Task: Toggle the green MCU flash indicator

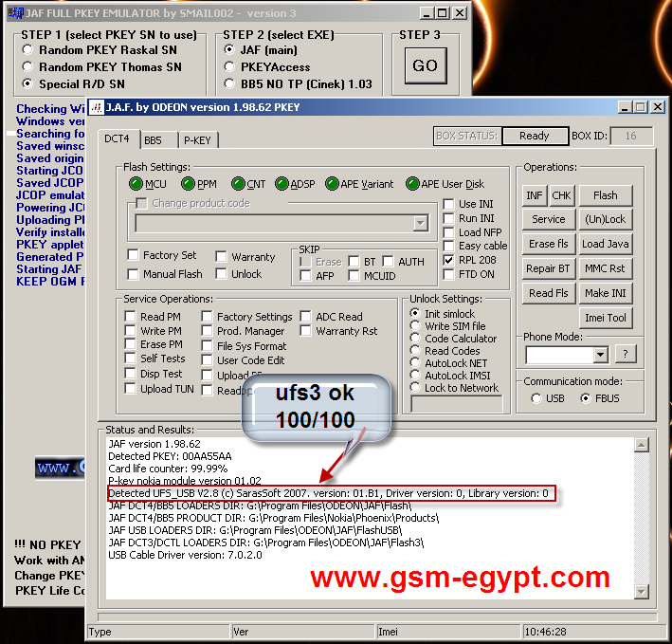Action: click(136, 184)
